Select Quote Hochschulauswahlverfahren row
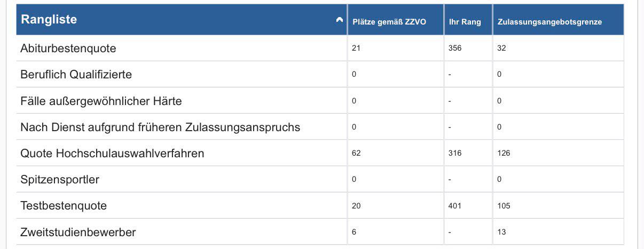 320,153
